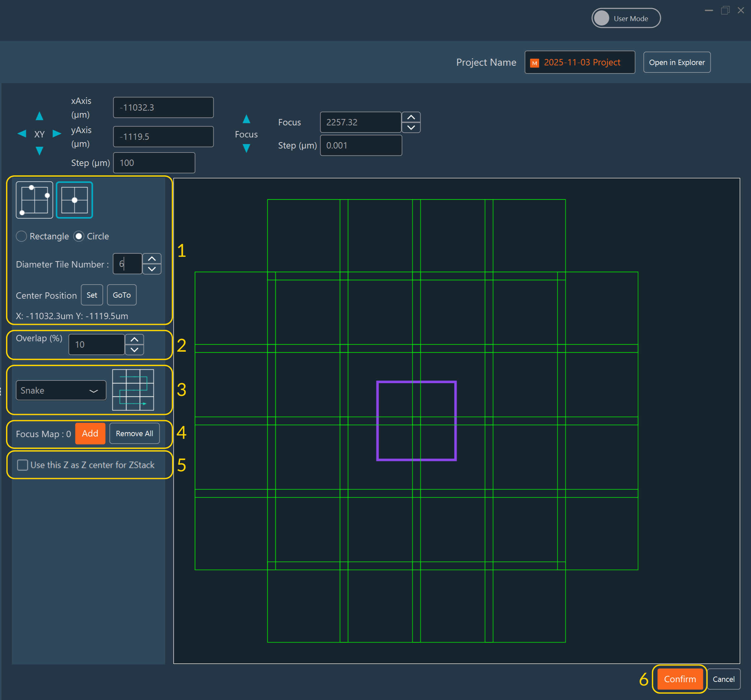
Task: Click the Focus up arrow
Action: pyautogui.click(x=246, y=119)
